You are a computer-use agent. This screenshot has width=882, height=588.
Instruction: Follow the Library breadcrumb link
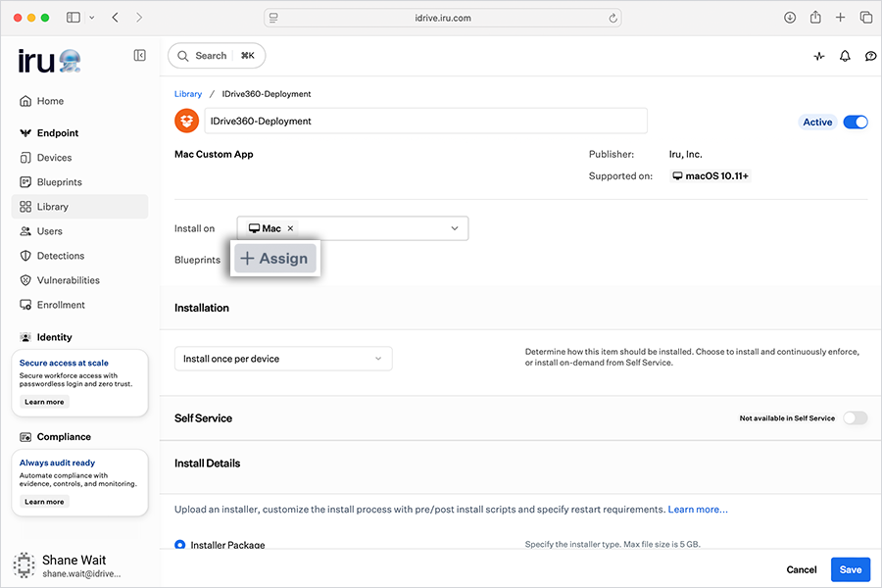[x=188, y=94]
